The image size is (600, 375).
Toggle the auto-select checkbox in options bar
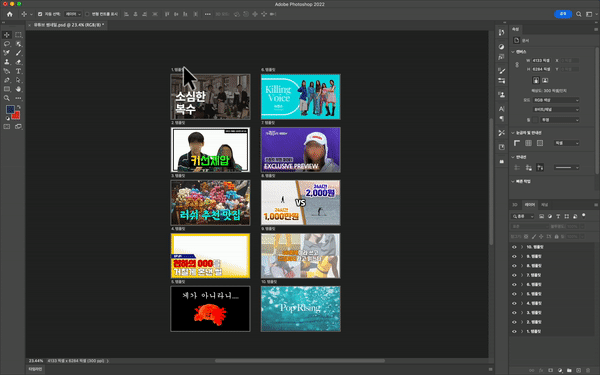coord(40,14)
